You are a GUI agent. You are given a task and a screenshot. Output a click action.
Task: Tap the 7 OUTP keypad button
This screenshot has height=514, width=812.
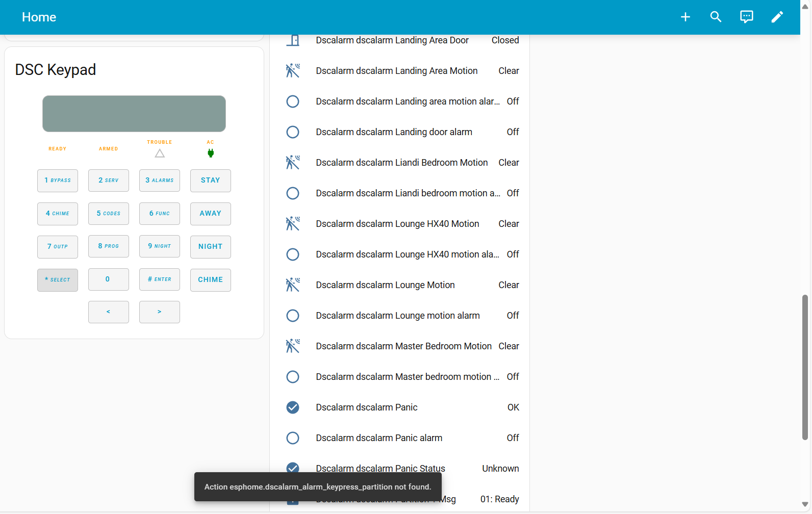[x=58, y=247]
